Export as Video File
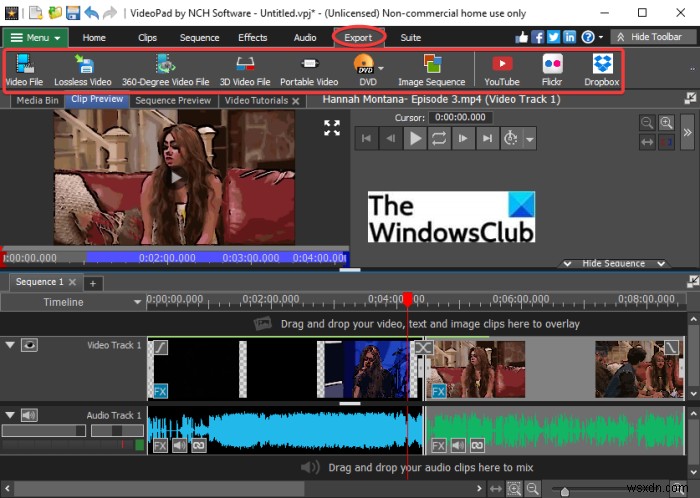 click(24, 70)
